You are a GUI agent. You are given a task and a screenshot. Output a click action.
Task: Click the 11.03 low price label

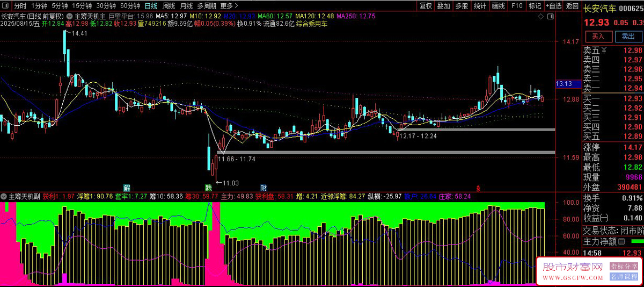231,183
